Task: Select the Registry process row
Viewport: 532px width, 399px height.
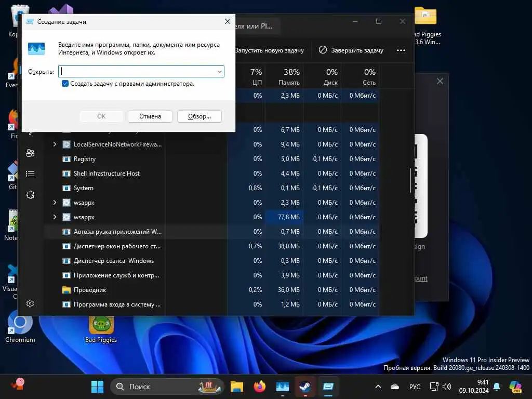Action: click(212, 159)
